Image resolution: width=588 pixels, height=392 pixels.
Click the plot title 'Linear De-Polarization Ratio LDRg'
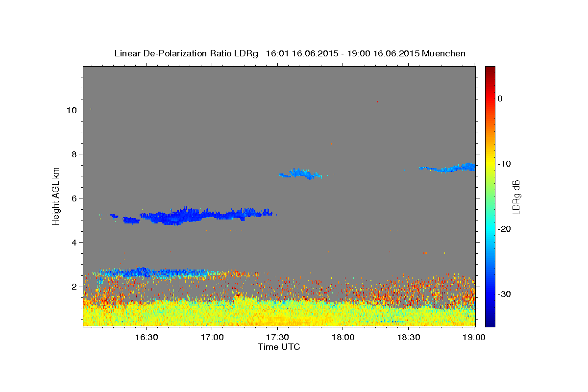pos(186,53)
